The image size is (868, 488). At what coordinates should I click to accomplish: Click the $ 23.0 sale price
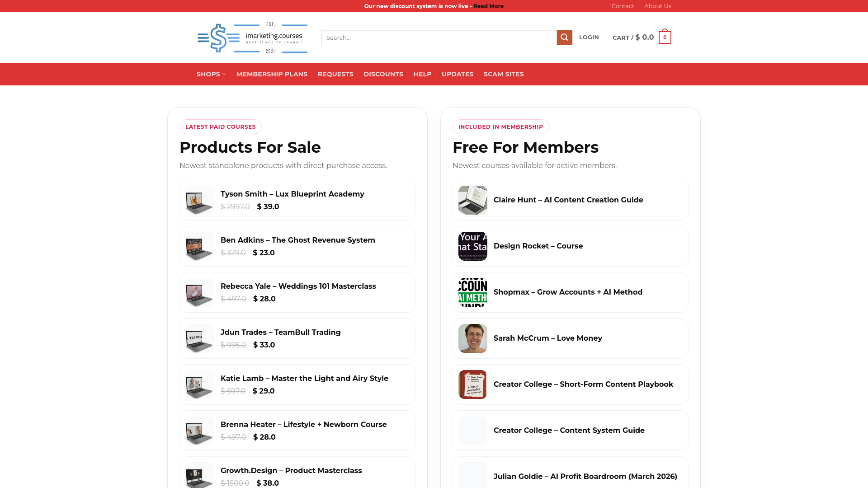click(264, 253)
